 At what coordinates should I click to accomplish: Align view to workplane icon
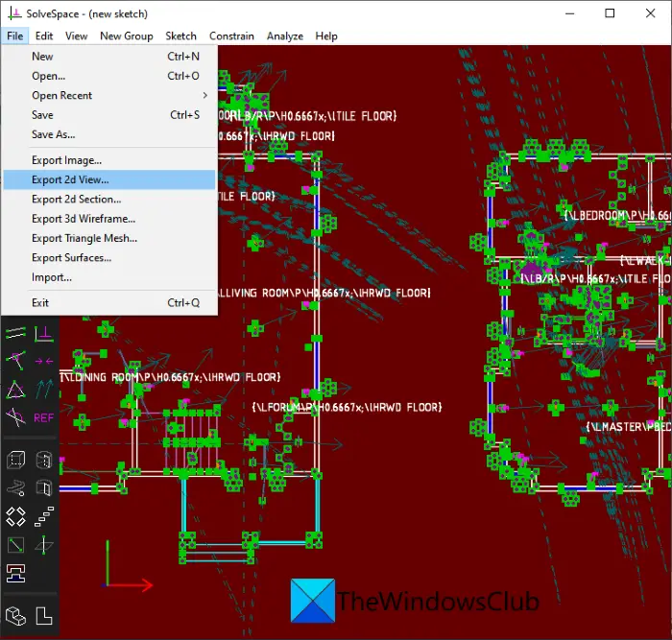[44, 616]
